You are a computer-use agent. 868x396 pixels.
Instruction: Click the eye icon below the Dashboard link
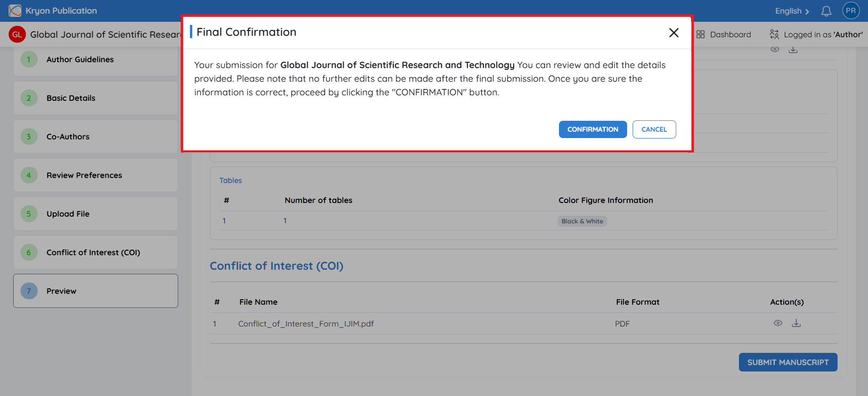tap(775, 49)
